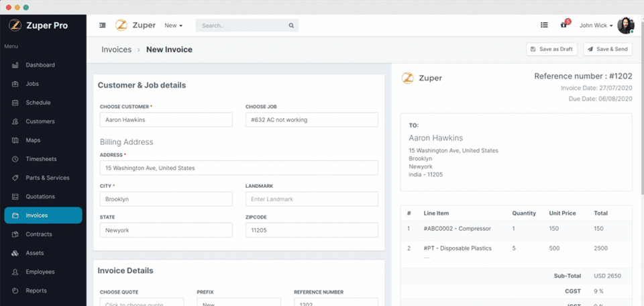This screenshot has width=644, height=306.
Task: Click the Zuper Pro sidebar logo
Action: [x=38, y=25]
